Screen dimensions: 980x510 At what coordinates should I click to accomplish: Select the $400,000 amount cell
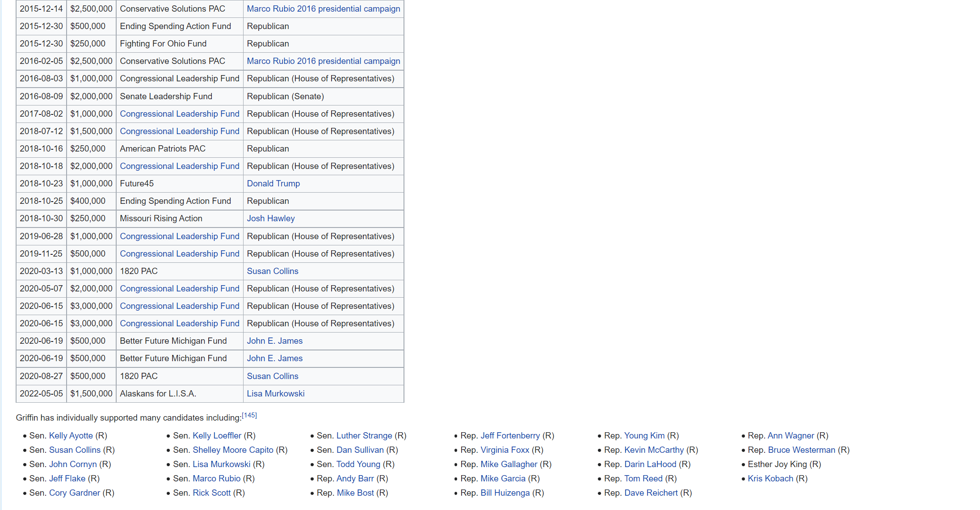tap(91, 201)
